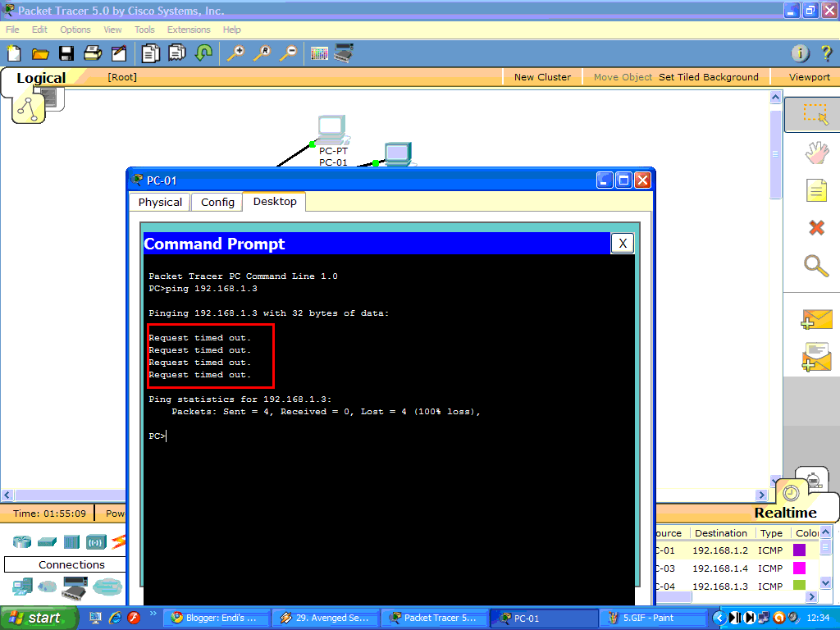Zoom in with the plus magnifier
This screenshot has width=840, height=630.
click(x=235, y=53)
